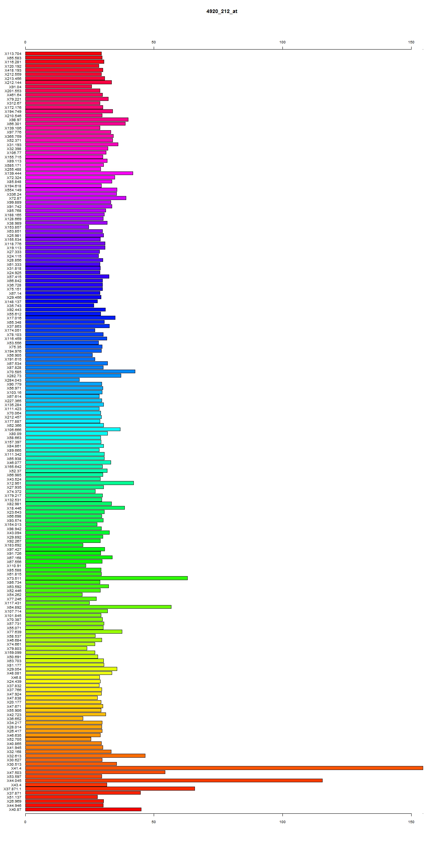Click the row label X37.871.1

click(13, 789)
